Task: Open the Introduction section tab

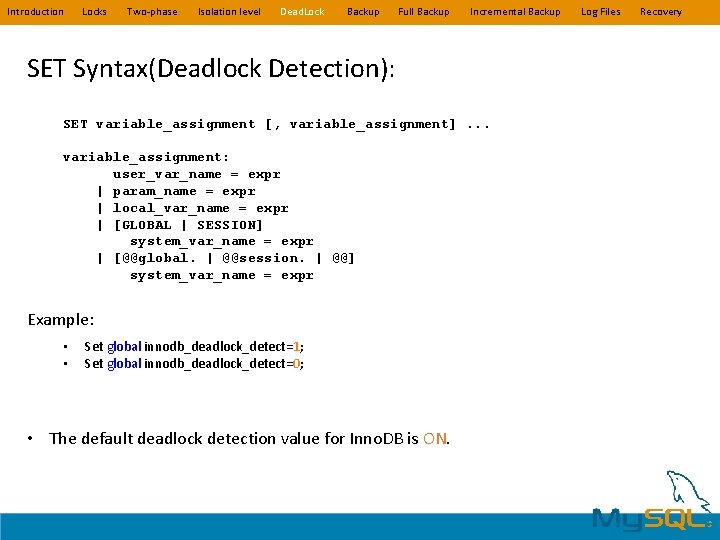Action: coord(35,12)
